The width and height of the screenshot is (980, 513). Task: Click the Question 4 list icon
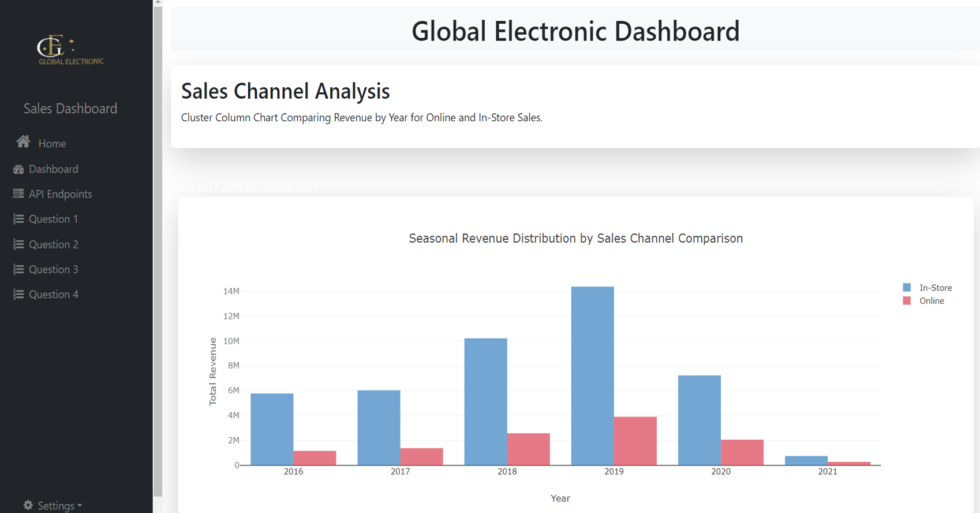18,295
